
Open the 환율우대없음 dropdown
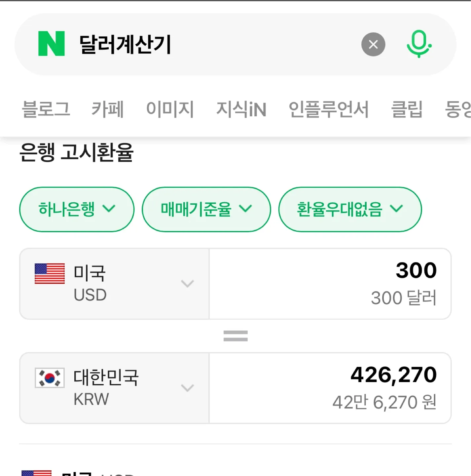click(x=350, y=209)
